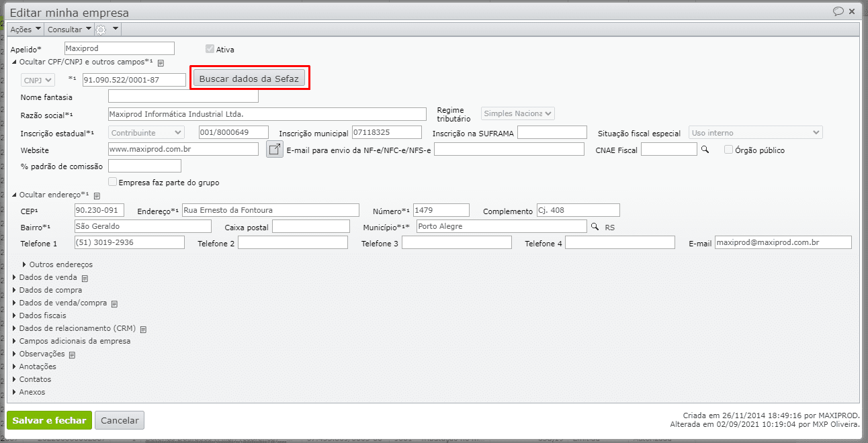868x443 pixels.
Task: Open Situação fiscal especial dropdown
Action: [x=755, y=132]
